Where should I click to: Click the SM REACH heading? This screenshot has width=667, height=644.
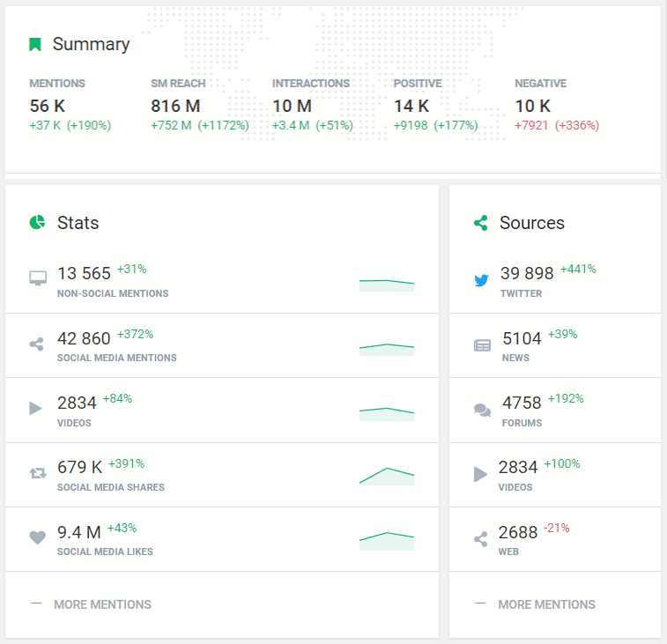point(178,84)
